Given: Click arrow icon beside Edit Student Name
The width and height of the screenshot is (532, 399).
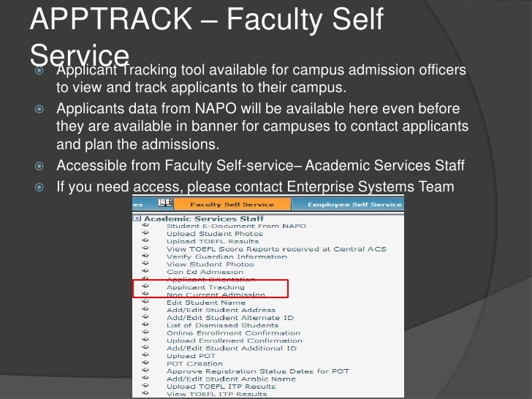Looking at the screenshot, I should pyautogui.click(x=145, y=301).
